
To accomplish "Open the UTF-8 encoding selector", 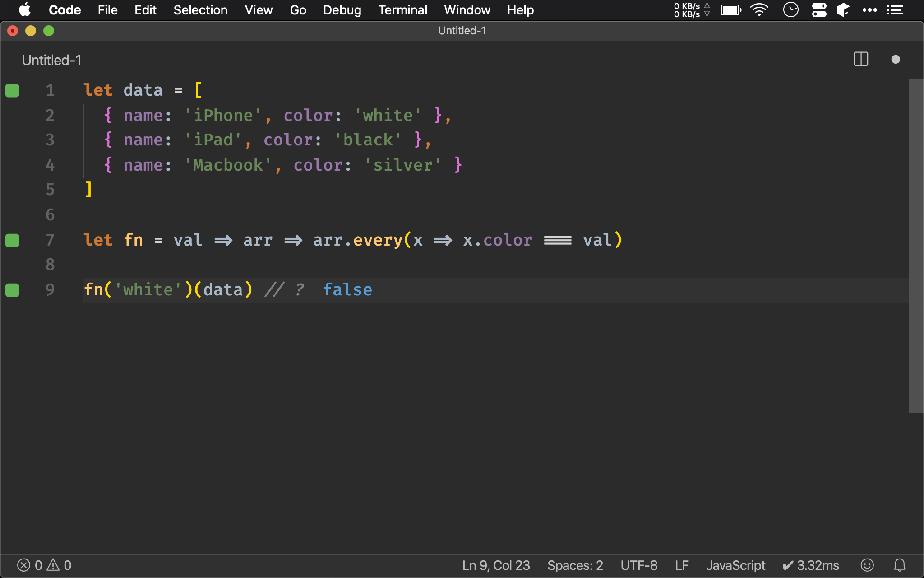I will [x=639, y=565].
